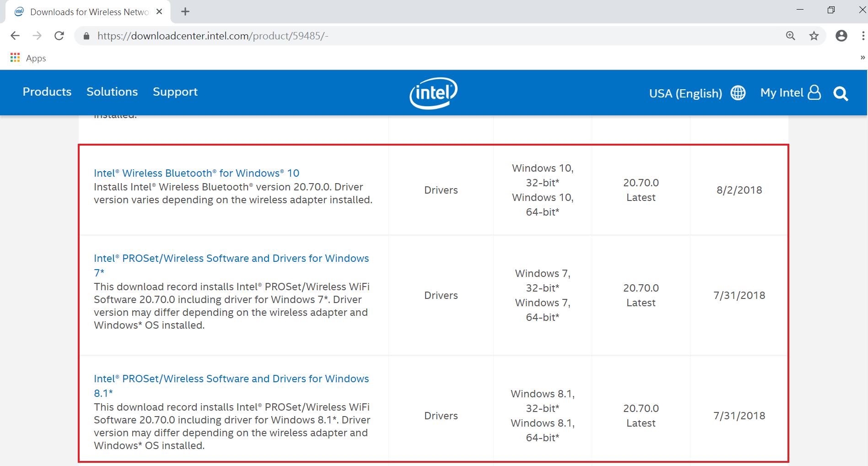The height and width of the screenshot is (466, 868).
Task: Select 7/31/2018 date in Windows 8.1 row
Action: point(739,416)
